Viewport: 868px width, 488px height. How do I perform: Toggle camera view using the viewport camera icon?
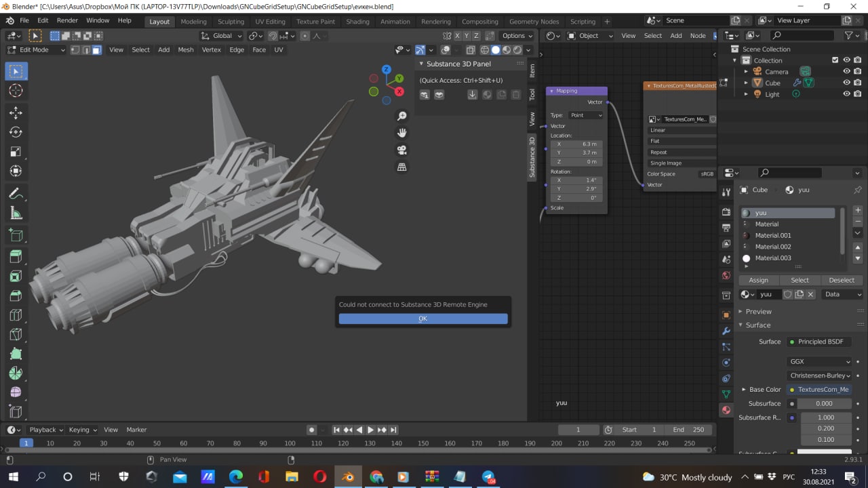tap(402, 150)
